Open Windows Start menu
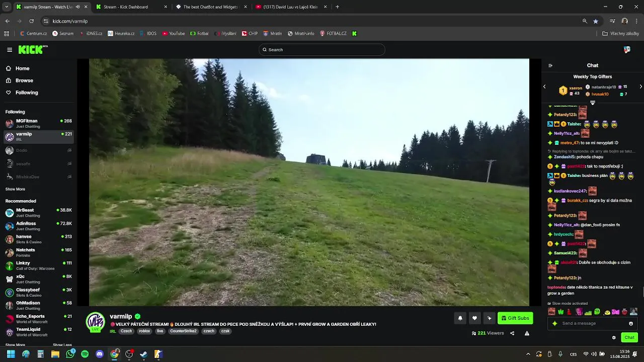The width and height of the screenshot is (644, 362). (x=11, y=354)
